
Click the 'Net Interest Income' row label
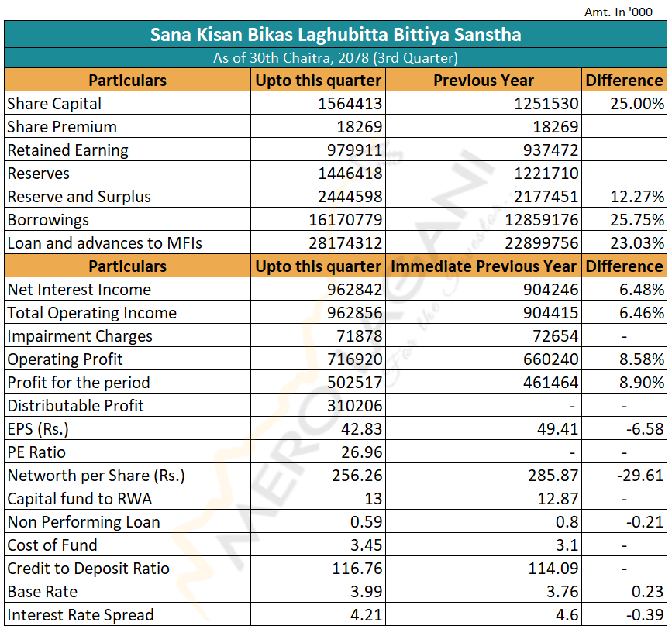coord(79,290)
